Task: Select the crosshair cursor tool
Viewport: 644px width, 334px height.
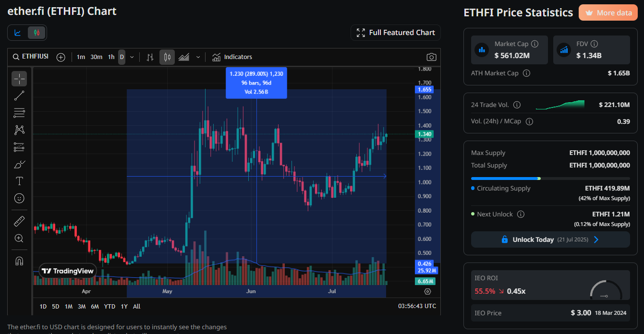Action: (19, 79)
